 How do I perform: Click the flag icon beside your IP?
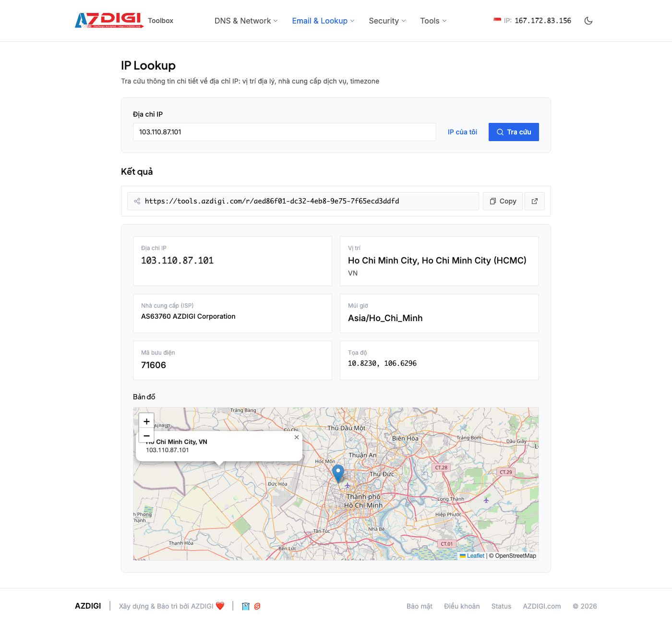click(496, 20)
